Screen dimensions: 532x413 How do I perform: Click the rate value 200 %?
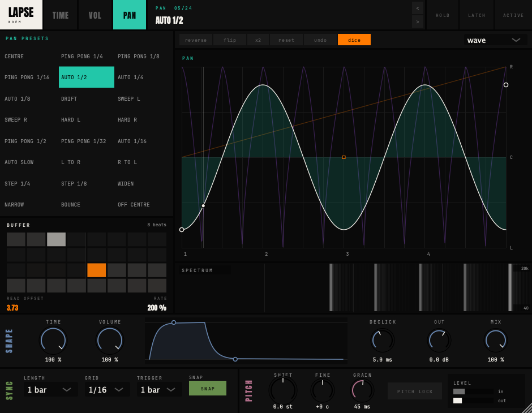pos(157,308)
